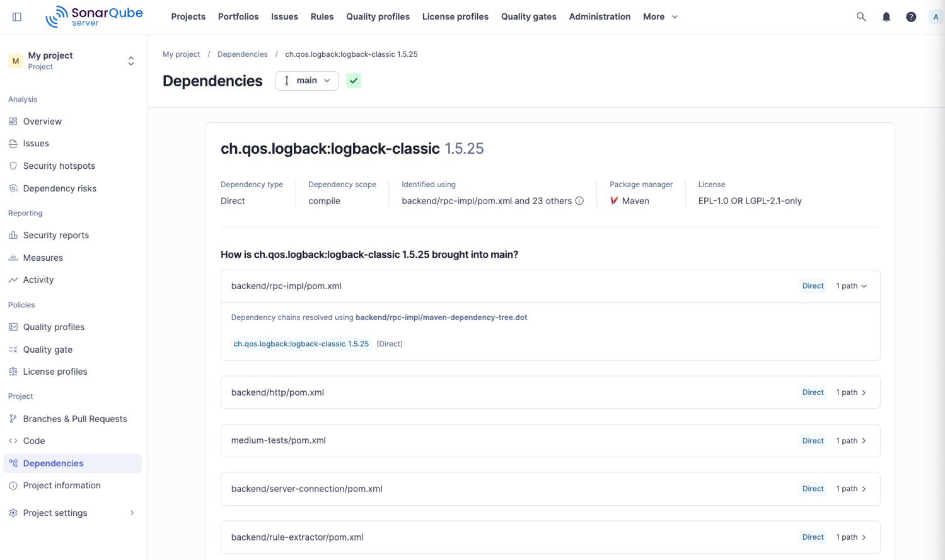945x560 pixels.
Task: Collapse the backend/rpc-impl/pom.xml path section
Action: 851,286
